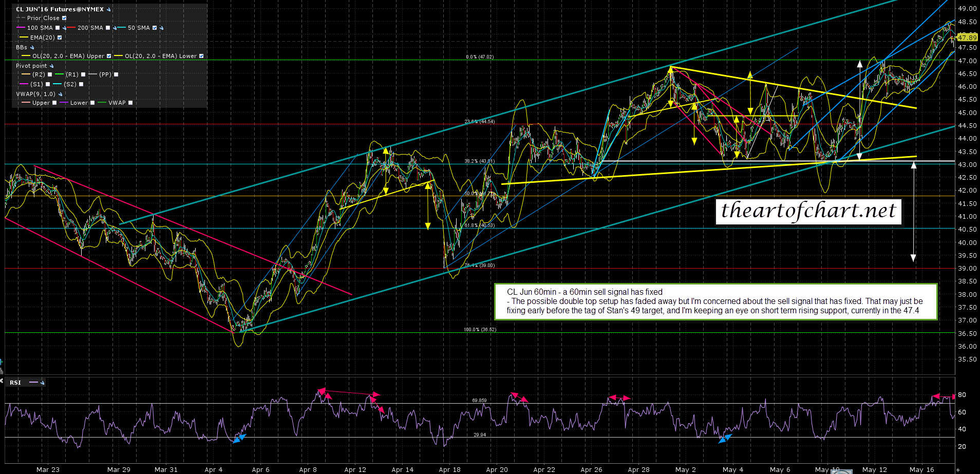Open settings wrench beside CL JUN'16 Futures title
This screenshot has width=980, height=474.
coord(108,9)
